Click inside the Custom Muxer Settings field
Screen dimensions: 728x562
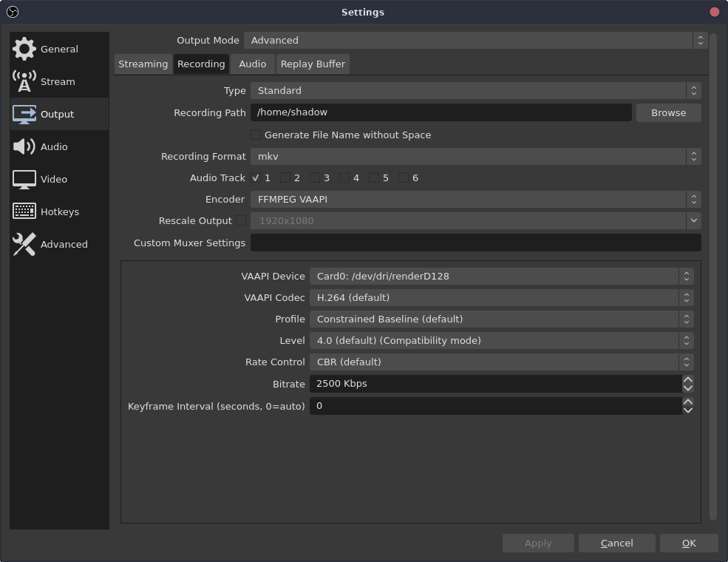(x=475, y=243)
